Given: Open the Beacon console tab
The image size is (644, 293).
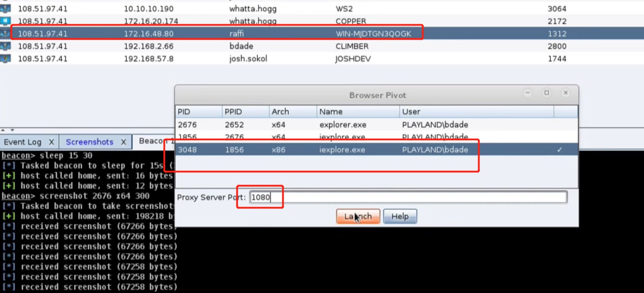Looking at the screenshot, I should pyautogui.click(x=154, y=141).
